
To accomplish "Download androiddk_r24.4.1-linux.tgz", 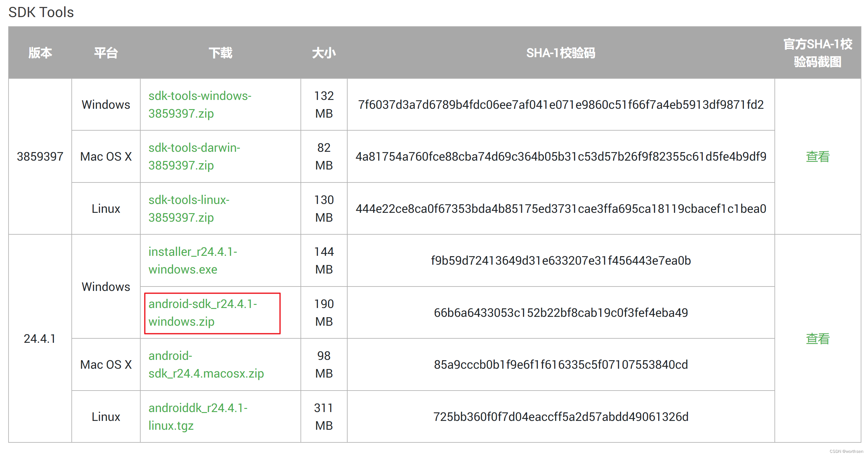I will coord(198,417).
